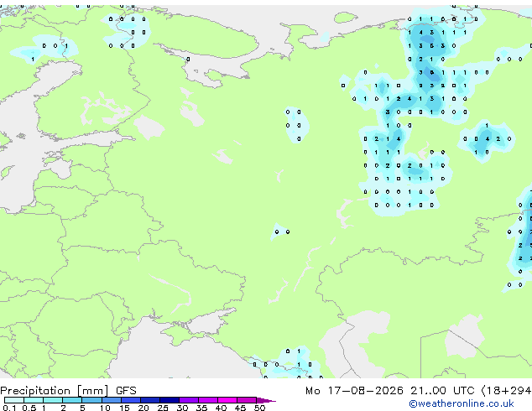Click the 10–15 mm blue legend swatch
This screenshot has width=532, height=411.
pyautogui.click(x=111, y=400)
